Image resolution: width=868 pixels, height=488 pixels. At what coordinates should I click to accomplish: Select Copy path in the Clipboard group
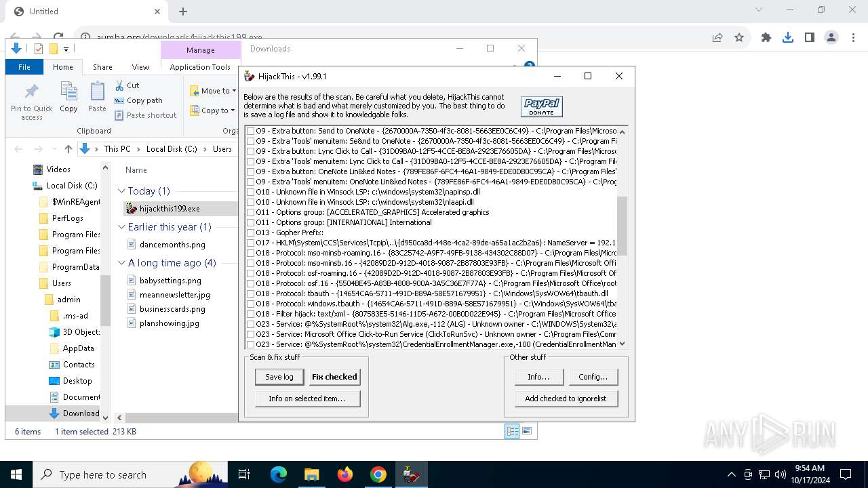pyautogui.click(x=139, y=100)
